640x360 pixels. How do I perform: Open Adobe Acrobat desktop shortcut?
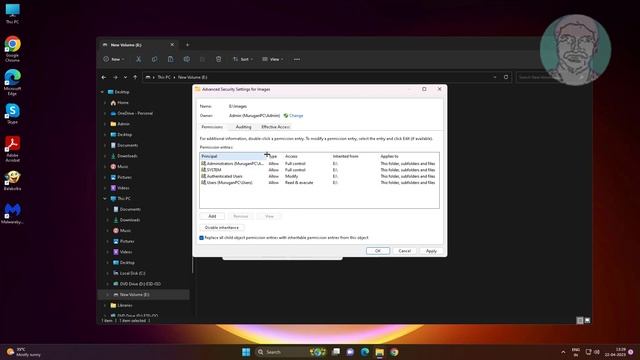[x=12, y=149]
